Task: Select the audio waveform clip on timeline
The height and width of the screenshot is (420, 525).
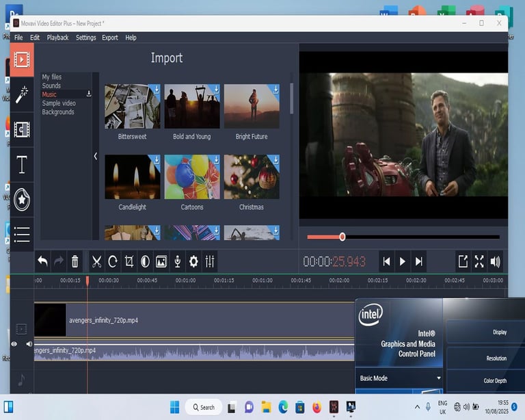Action: [194, 352]
